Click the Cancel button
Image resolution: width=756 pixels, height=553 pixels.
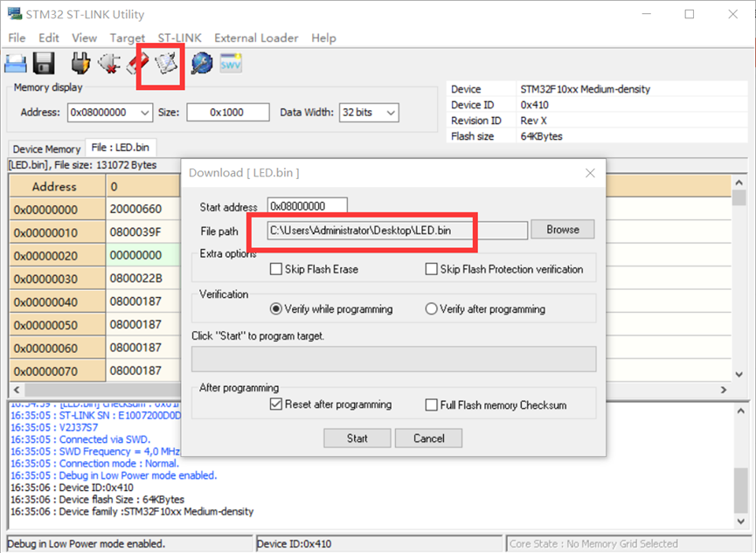[428, 439]
